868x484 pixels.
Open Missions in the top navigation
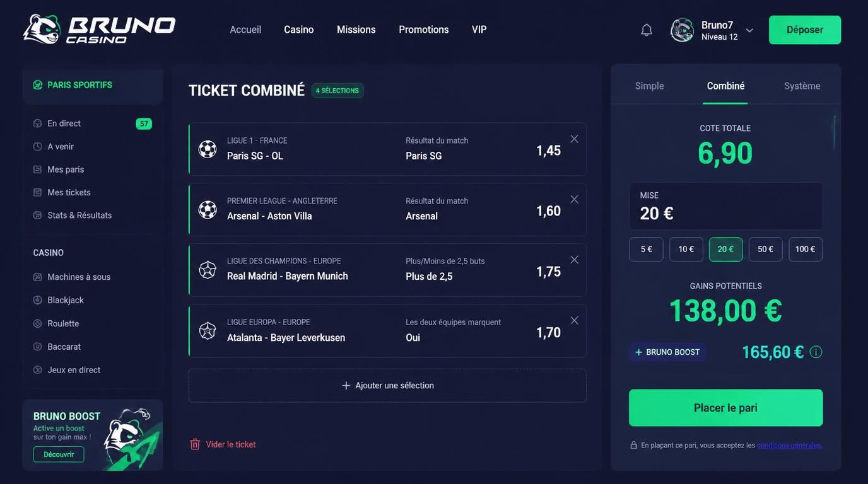click(356, 30)
